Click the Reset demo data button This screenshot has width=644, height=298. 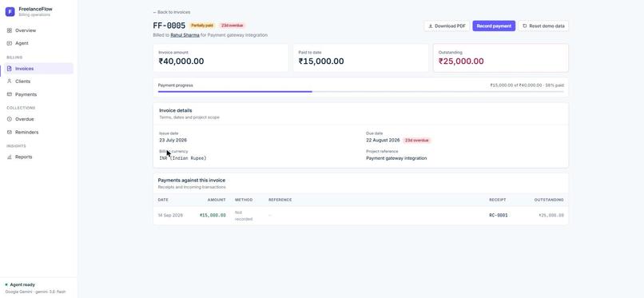[x=543, y=26]
